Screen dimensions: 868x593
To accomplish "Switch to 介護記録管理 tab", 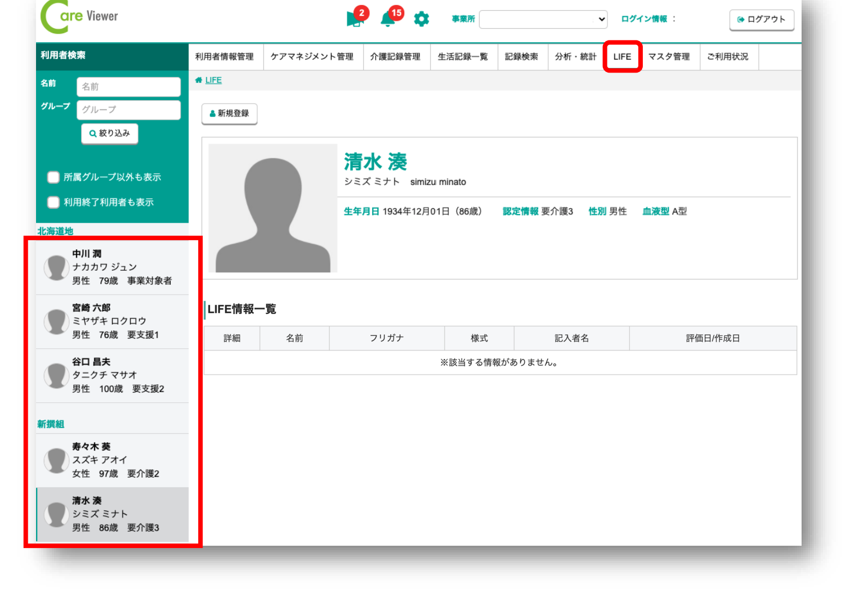I will (x=395, y=57).
